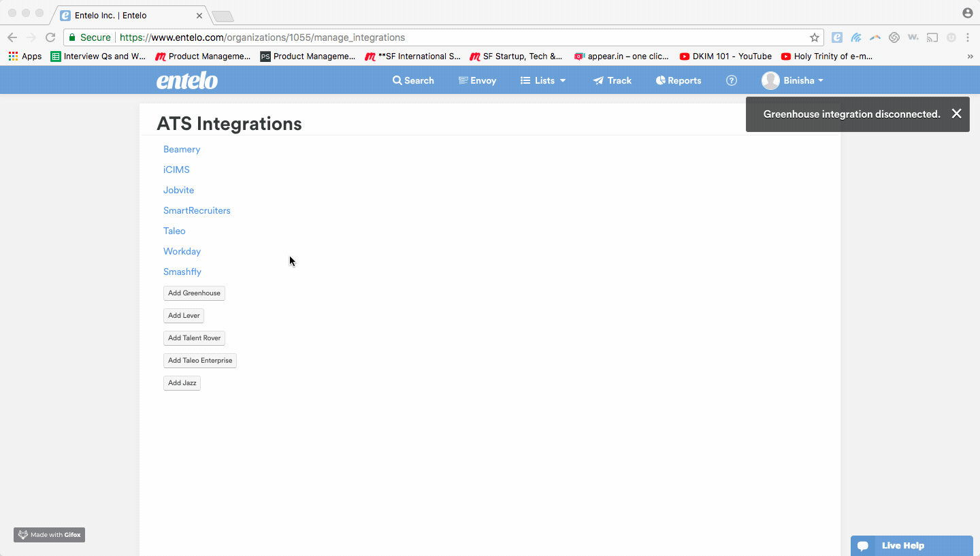Open the Taleo integration link
Screen dimensions: 980x556
coord(174,231)
